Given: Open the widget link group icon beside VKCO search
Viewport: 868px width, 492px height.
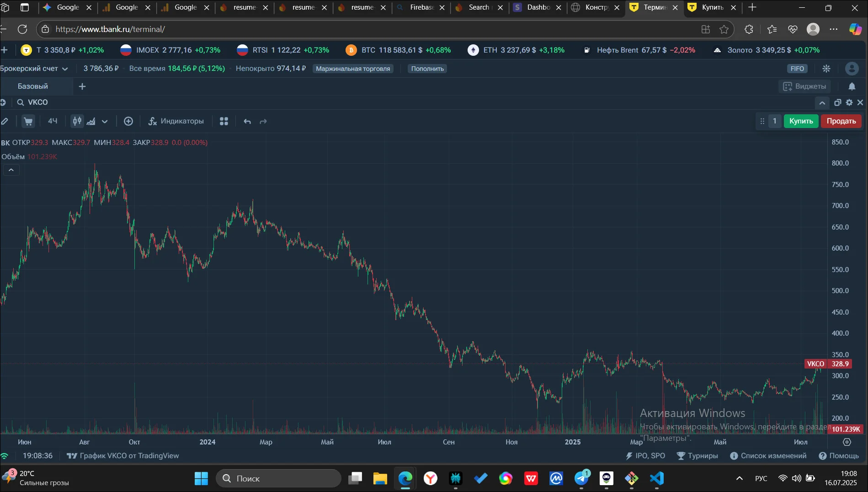Looking at the screenshot, I should [x=3, y=102].
